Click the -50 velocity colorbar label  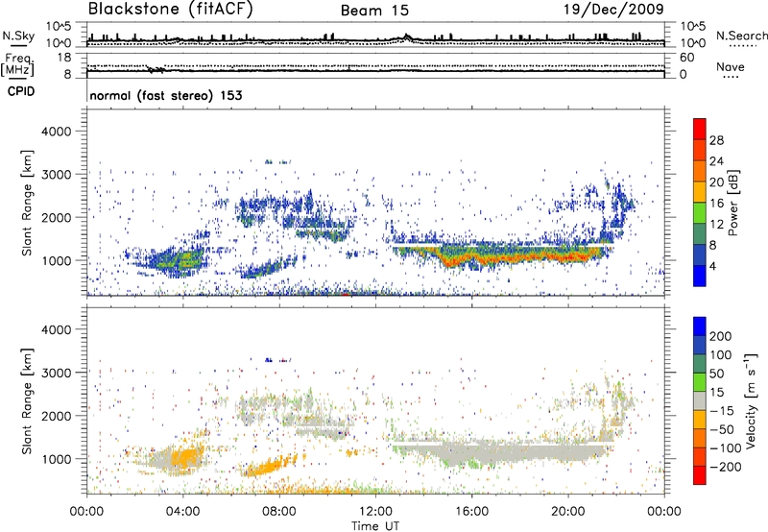point(723,430)
